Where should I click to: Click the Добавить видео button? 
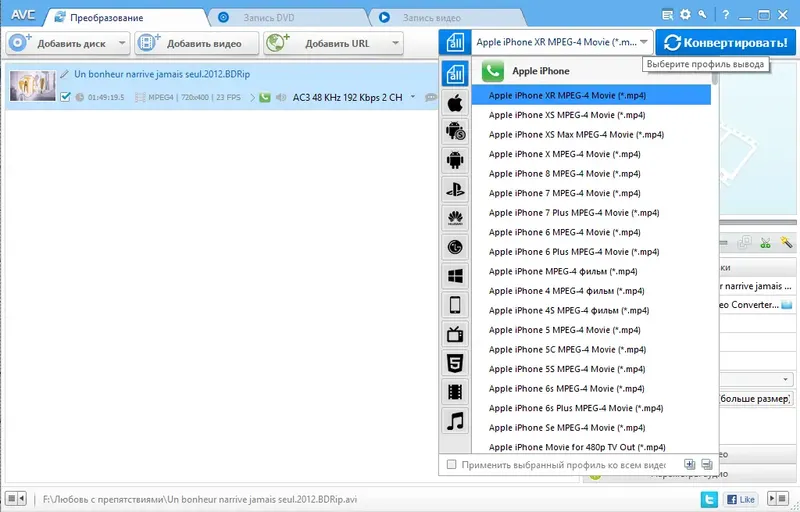(197, 43)
